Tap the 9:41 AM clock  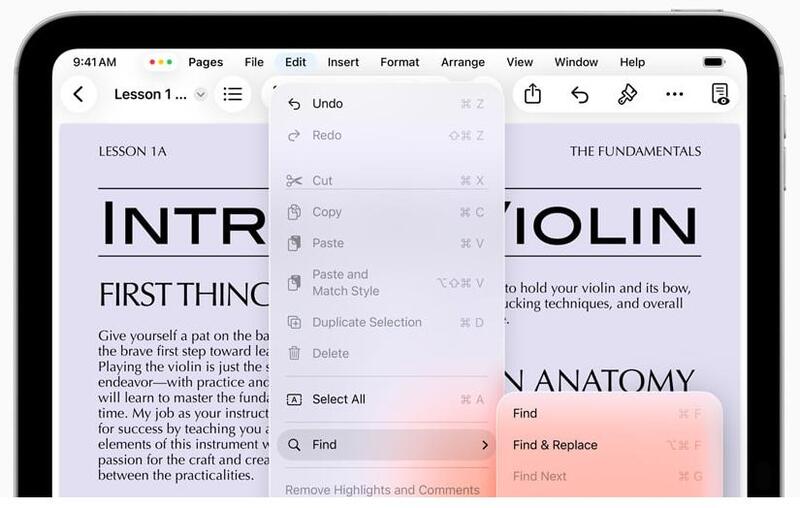click(x=94, y=62)
